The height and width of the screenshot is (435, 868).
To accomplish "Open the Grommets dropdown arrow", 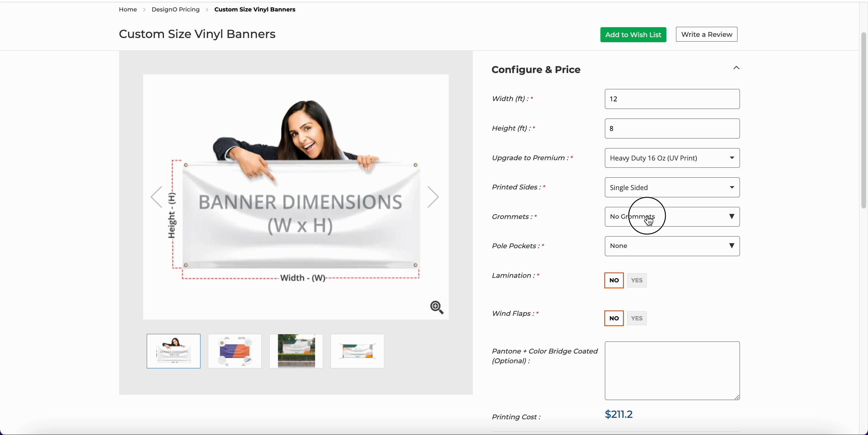I will 731,217.
